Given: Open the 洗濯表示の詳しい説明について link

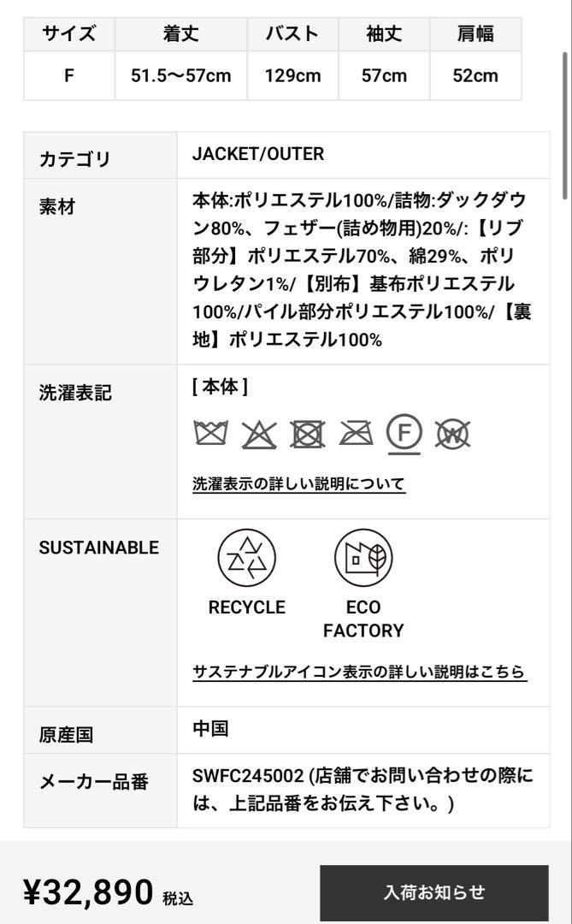Looking at the screenshot, I should click(298, 484).
